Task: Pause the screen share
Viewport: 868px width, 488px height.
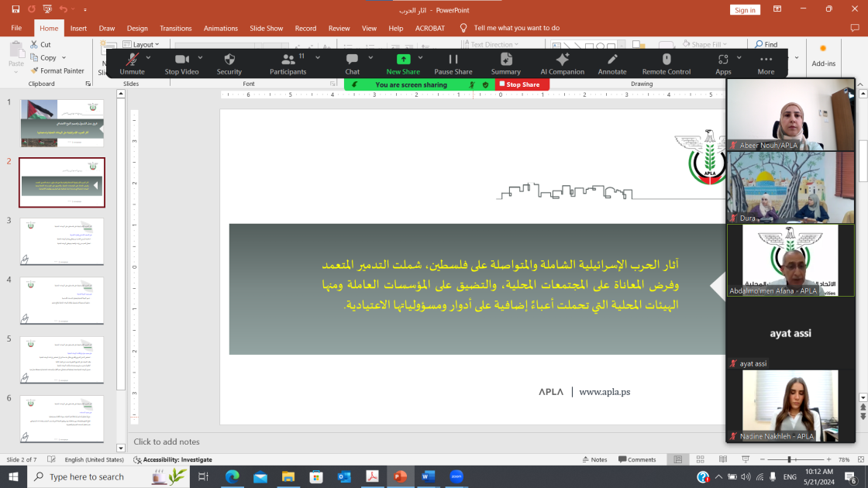Action: [x=453, y=62]
